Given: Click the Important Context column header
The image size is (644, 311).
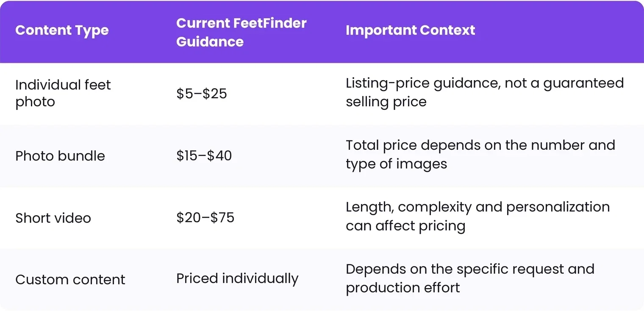Looking at the screenshot, I should pyautogui.click(x=410, y=31).
